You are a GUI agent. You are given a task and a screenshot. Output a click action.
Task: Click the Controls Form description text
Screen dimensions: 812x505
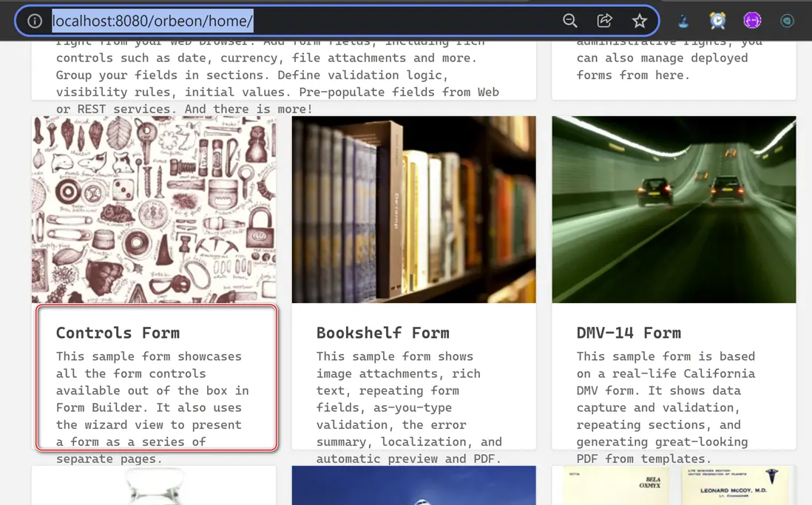tap(152, 407)
